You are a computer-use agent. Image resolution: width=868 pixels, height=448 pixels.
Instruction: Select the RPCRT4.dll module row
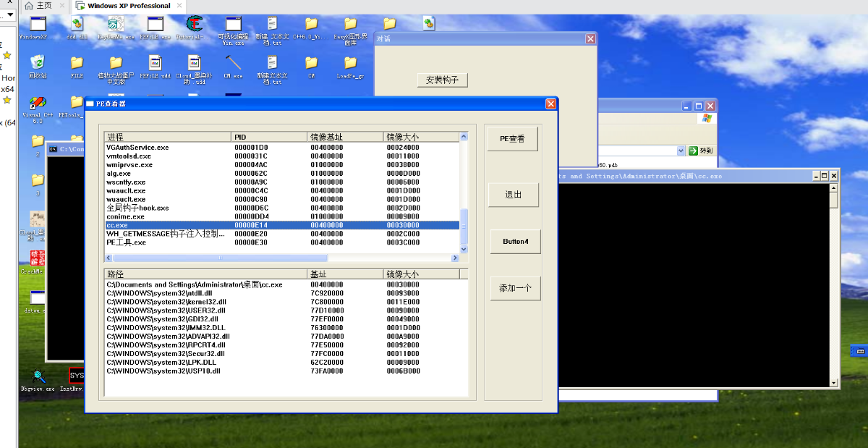(286, 345)
